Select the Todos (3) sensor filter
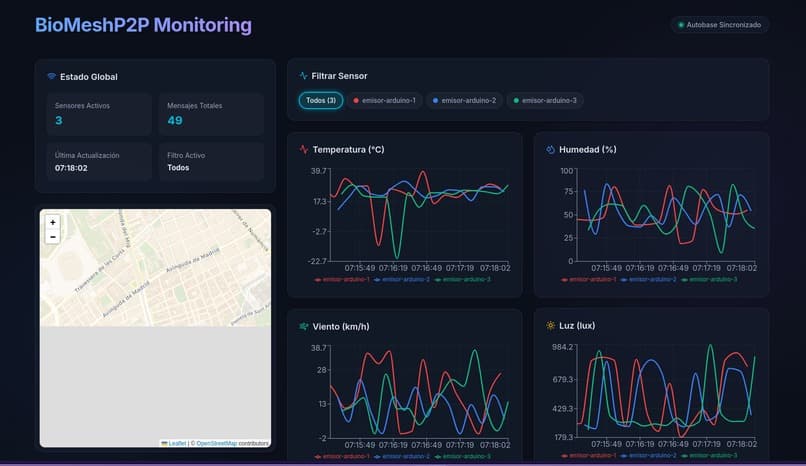Image resolution: width=806 pixels, height=466 pixels. tap(321, 100)
